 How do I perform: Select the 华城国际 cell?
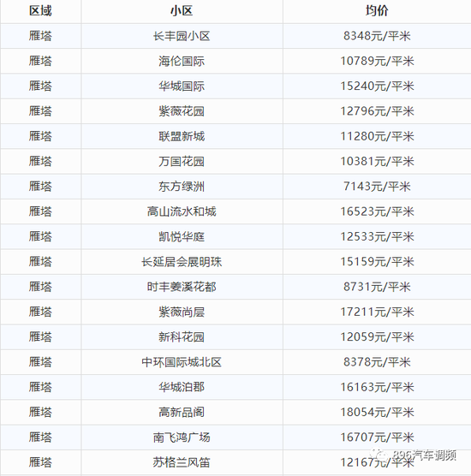(x=182, y=86)
